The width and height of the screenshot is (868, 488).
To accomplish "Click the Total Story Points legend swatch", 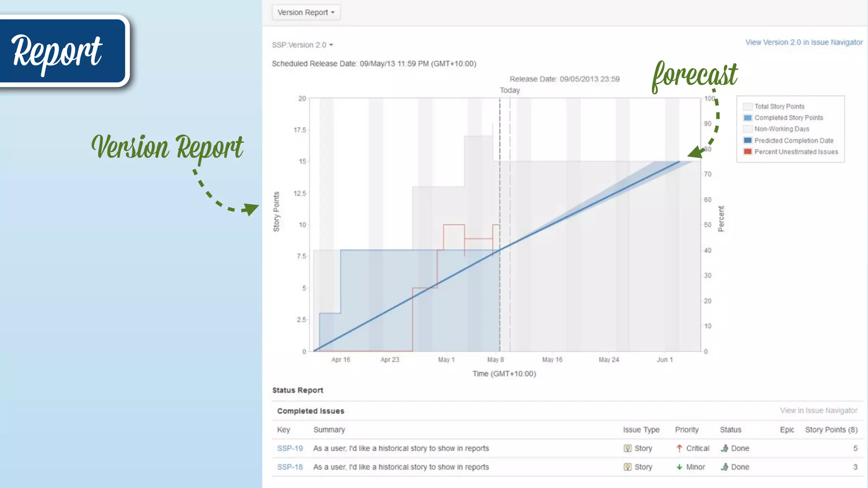I will coord(748,106).
